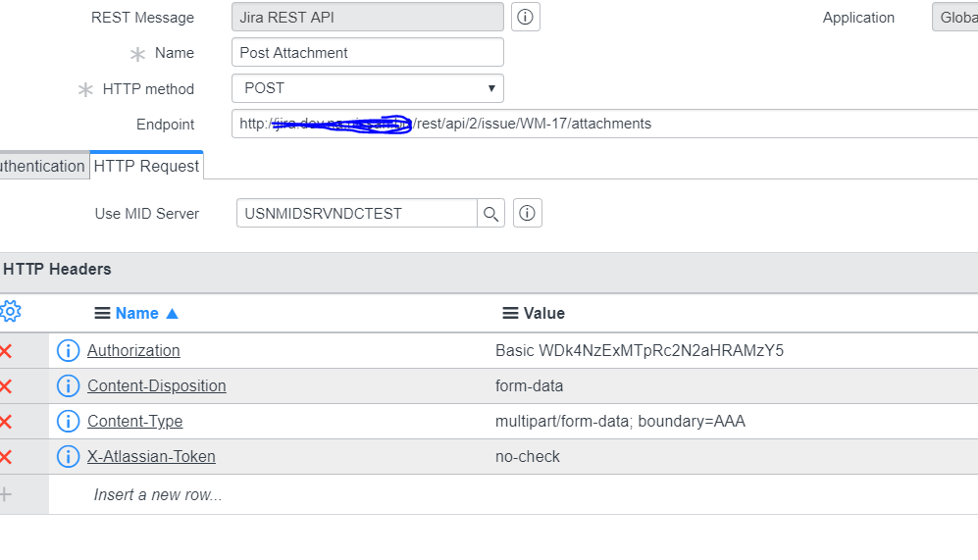Open the HTTP method dropdown
Screen dimensions: 978x560
pyautogui.click(x=368, y=88)
